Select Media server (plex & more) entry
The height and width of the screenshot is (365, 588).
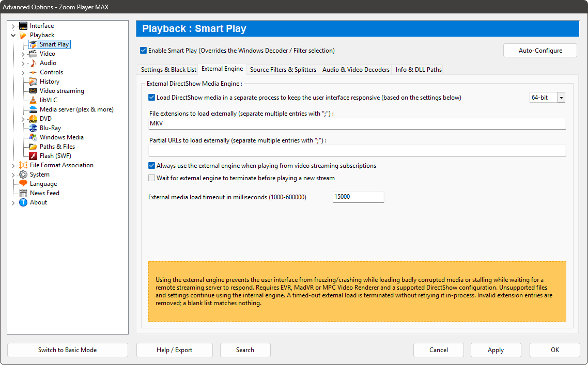(x=76, y=109)
